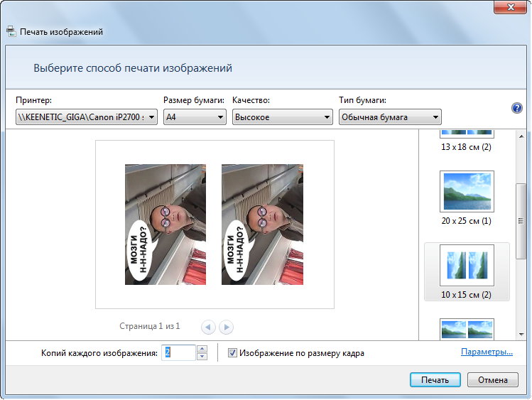Viewport: 532px width, 400px height.
Task: Click the layout list scrollbar thumb
Action: click(x=521, y=221)
